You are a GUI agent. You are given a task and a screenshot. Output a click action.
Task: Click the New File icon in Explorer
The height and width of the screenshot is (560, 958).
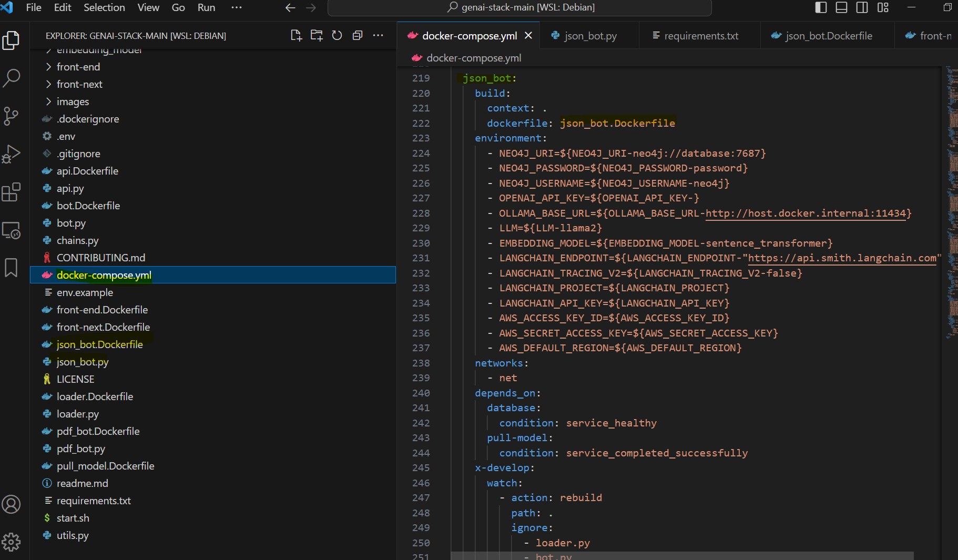coord(296,36)
